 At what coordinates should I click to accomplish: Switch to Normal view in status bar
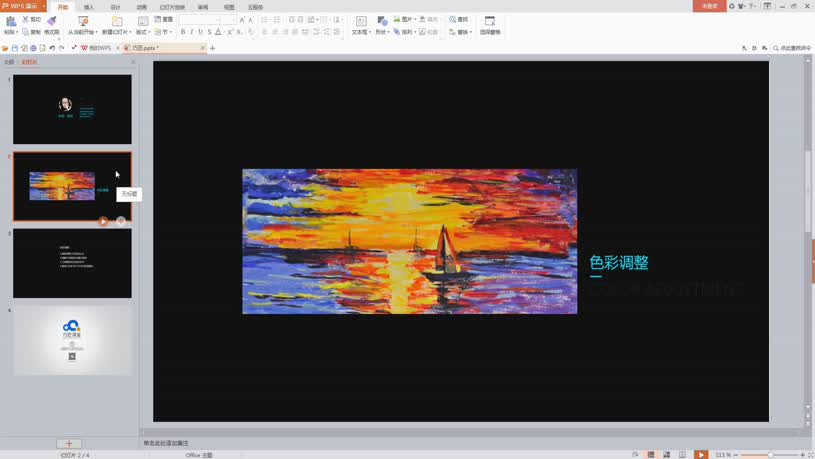click(650, 455)
